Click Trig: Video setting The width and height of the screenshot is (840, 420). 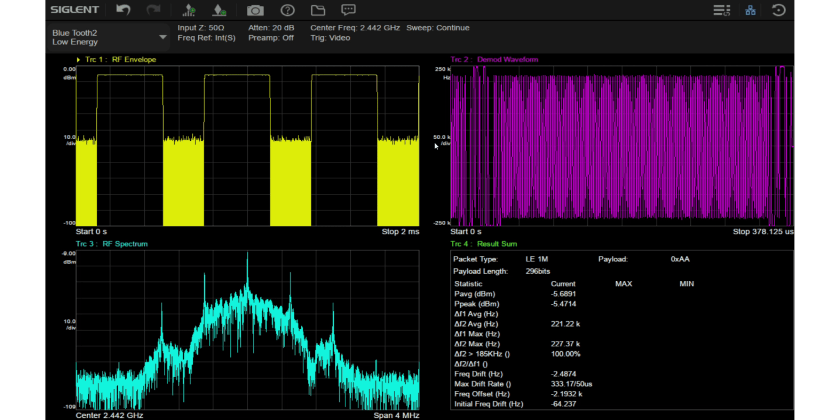pyautogui.click(x=330, y=38)
